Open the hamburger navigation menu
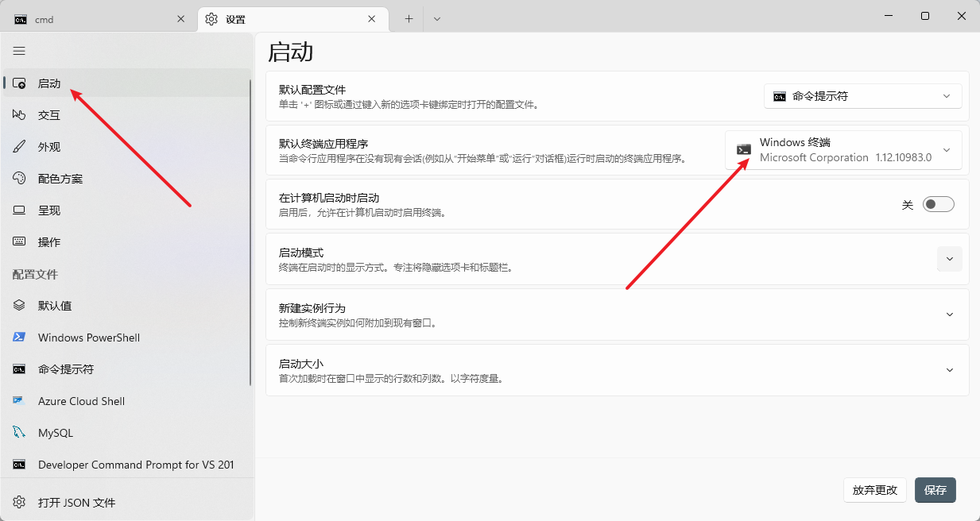 click(x=19, y=51)
